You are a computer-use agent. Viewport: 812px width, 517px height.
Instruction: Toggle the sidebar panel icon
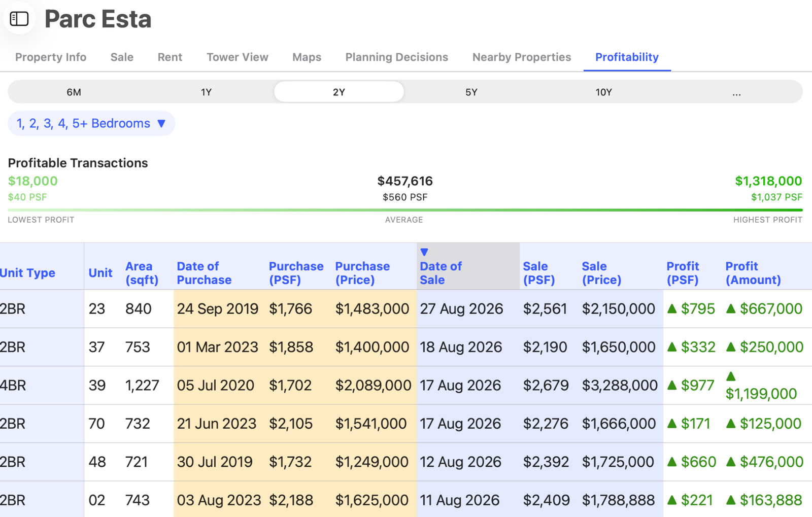[19, 19]
